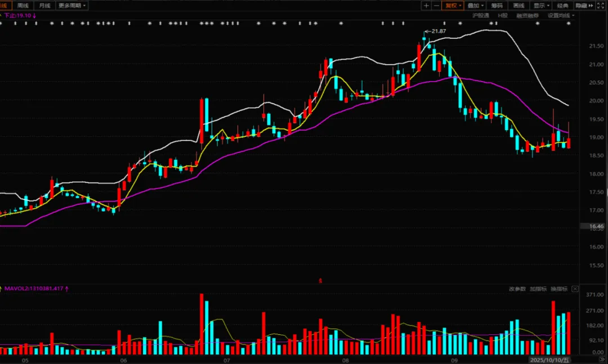Select the 周线 weekly tab
608x364 pixels.
tap(23, 6)
